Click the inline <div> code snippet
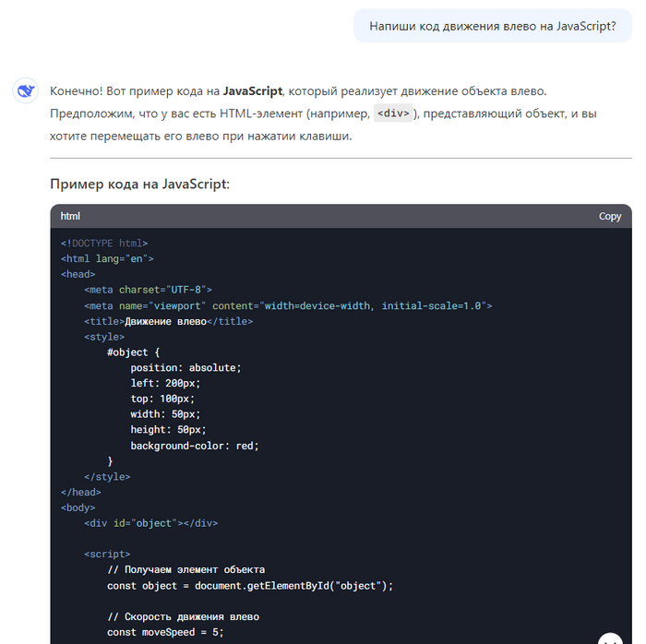 point(393,113)
